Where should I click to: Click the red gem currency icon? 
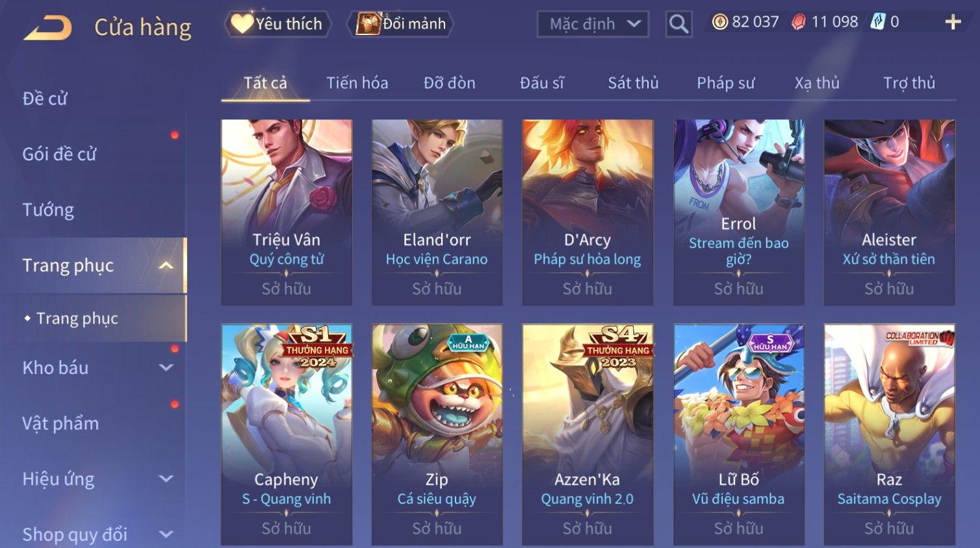(x=799, y=22)
